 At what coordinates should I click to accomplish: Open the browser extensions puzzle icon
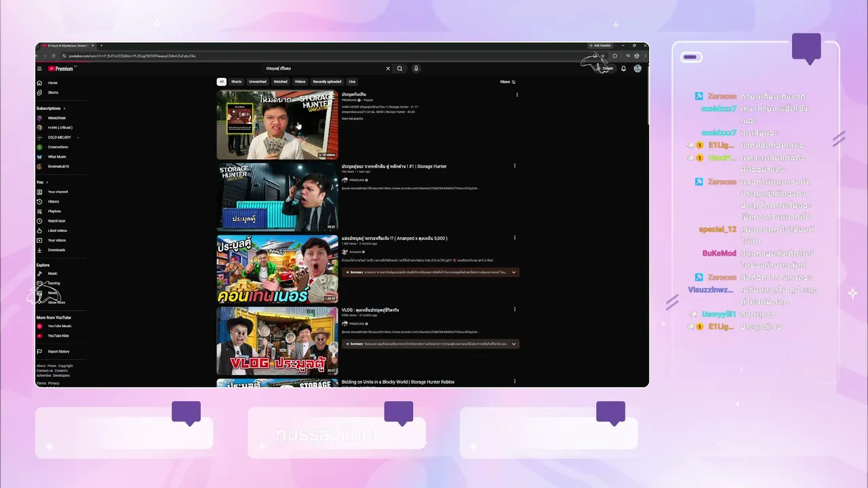[615, 56]
